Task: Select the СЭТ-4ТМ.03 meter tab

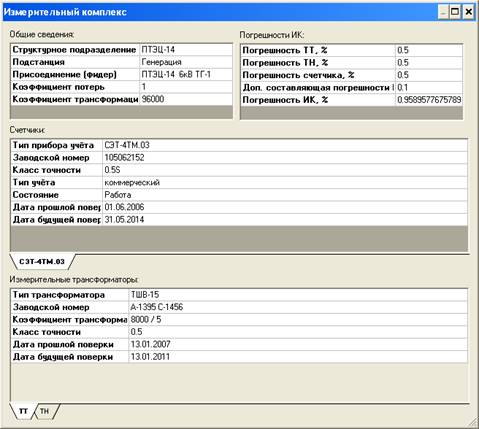Action: [42, 262]
